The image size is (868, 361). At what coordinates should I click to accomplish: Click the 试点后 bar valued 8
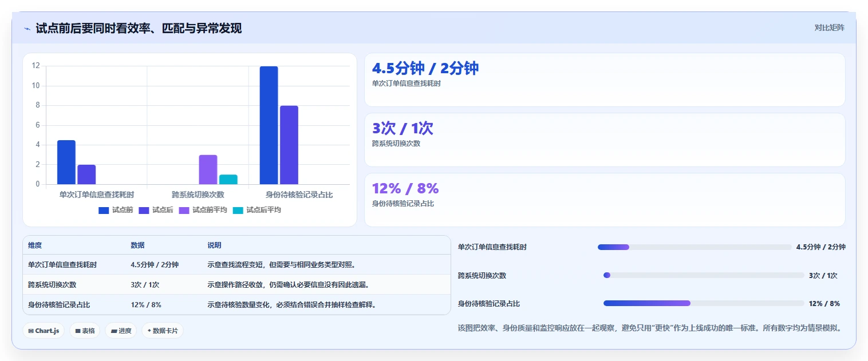tap(289, 145)
